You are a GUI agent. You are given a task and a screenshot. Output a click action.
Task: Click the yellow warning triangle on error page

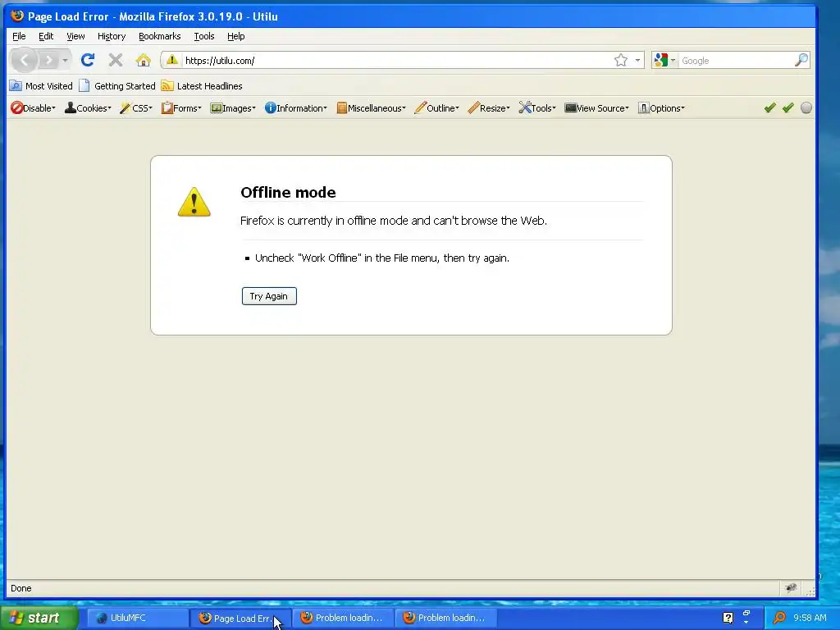pos(194,202)
